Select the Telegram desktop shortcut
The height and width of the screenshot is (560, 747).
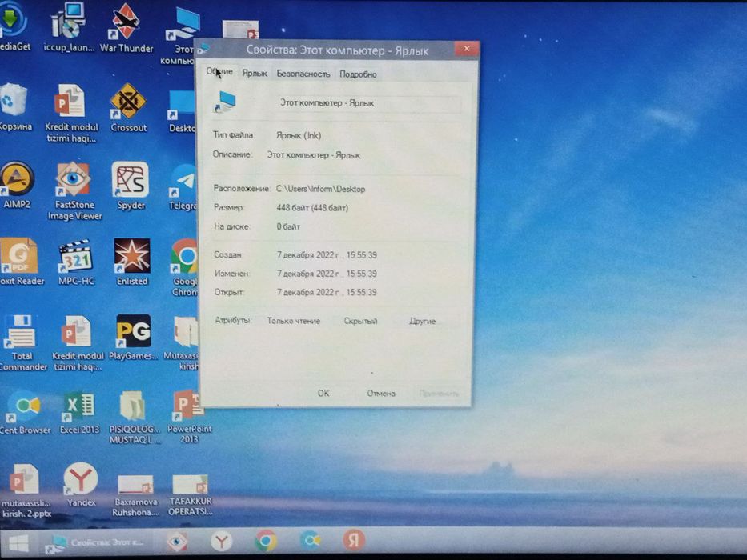coord(183,188)
